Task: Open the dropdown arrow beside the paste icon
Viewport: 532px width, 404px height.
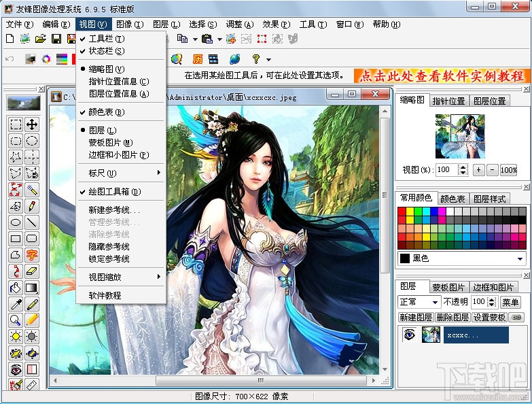Action: [219, 39]
